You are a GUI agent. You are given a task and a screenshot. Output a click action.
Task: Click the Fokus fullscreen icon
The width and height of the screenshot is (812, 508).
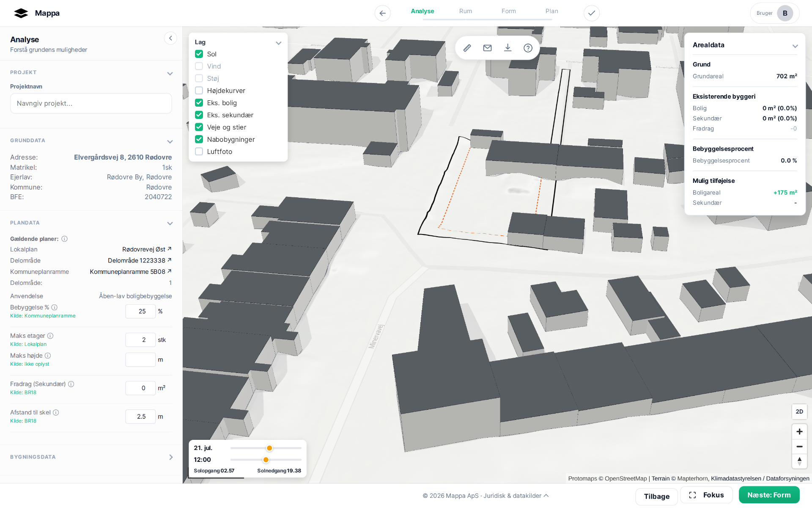pyautogui.click(x=692, y=495)
